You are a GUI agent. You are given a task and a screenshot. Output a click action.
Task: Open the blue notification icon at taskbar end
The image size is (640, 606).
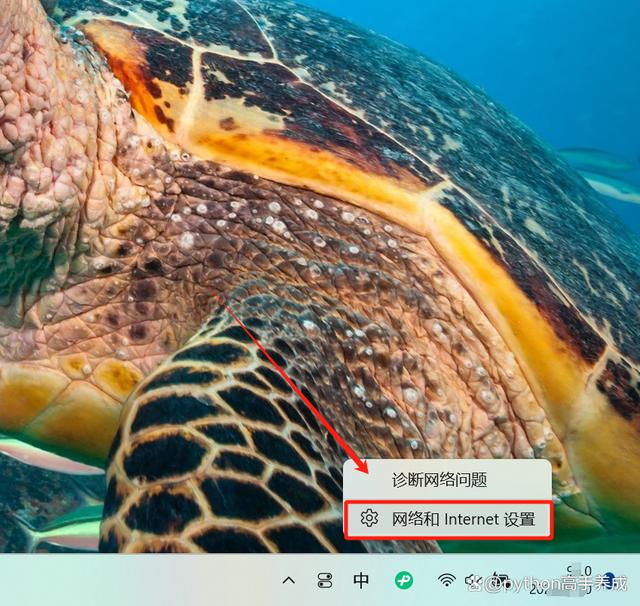[x=609, y=580]
